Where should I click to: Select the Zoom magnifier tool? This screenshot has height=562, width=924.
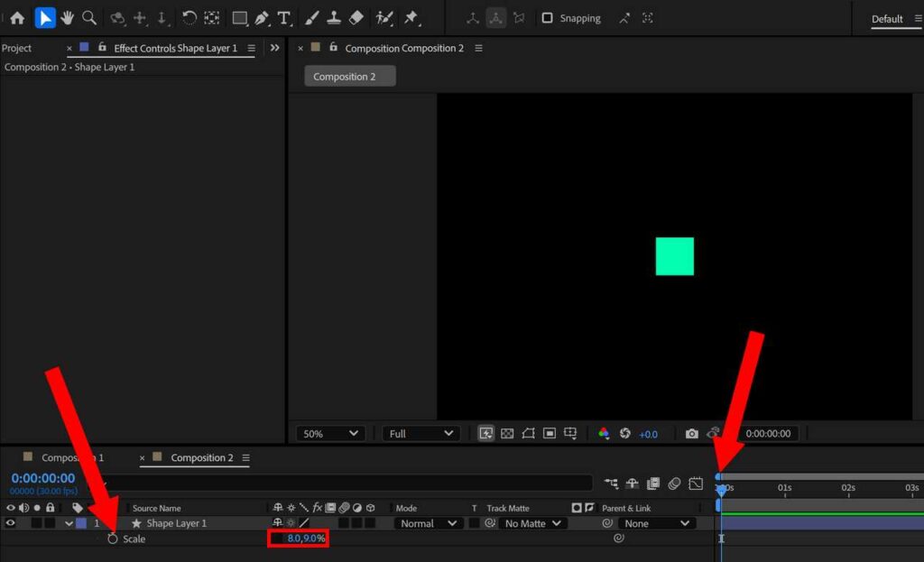89,18
